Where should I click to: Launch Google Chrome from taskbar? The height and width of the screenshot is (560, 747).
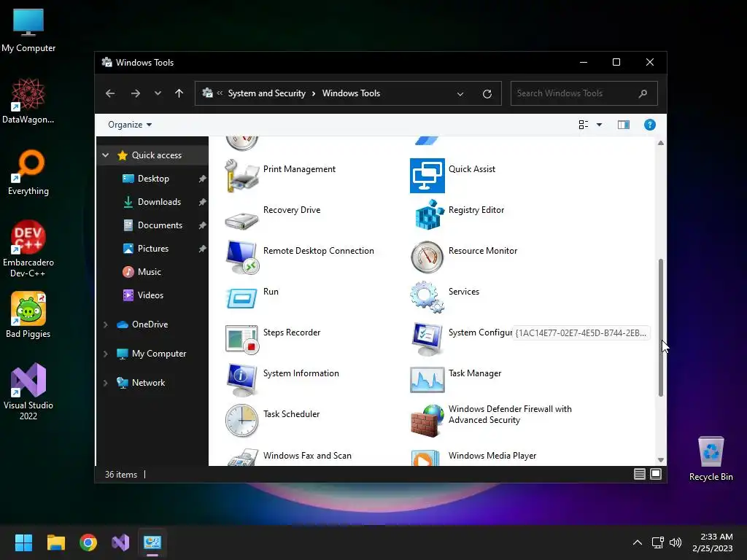pyautogui.click(x=88, y=542)
